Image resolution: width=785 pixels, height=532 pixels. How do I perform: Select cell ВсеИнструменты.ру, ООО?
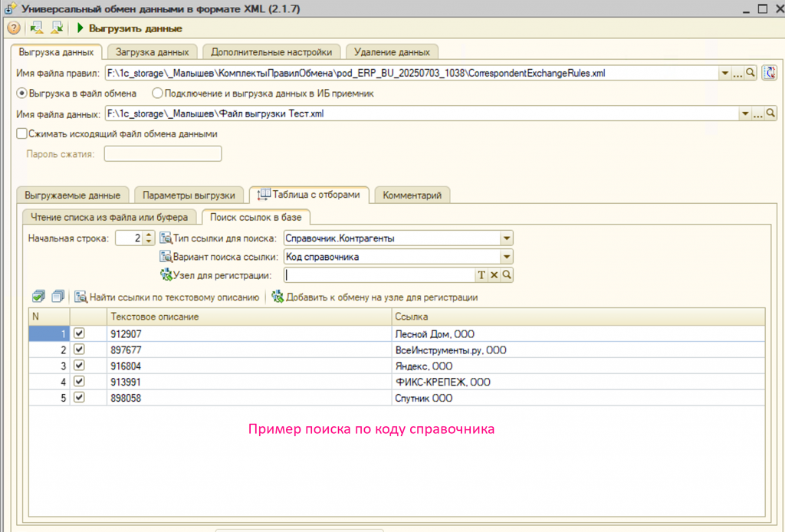click(578, 350)
